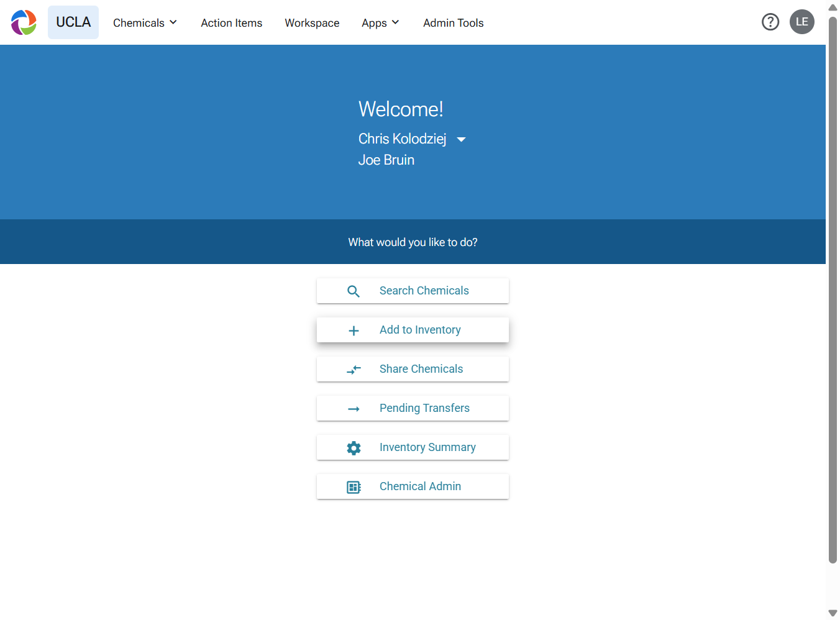Click the list icon beside Chemical Admin
Image resolution: width=840 pixels, height=620 pixels.
pos(354,487)
